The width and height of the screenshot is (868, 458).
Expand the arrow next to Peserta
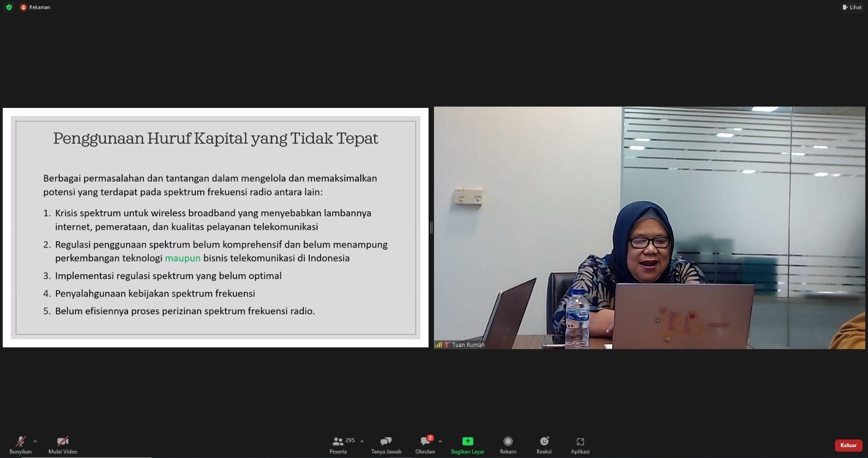tap(362, 441)
